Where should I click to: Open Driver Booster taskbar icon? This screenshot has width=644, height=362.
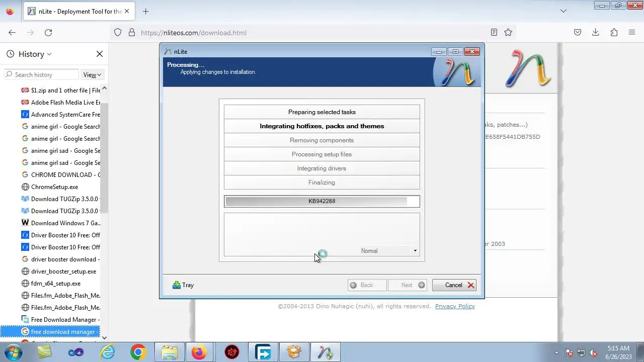pos(231,352)
